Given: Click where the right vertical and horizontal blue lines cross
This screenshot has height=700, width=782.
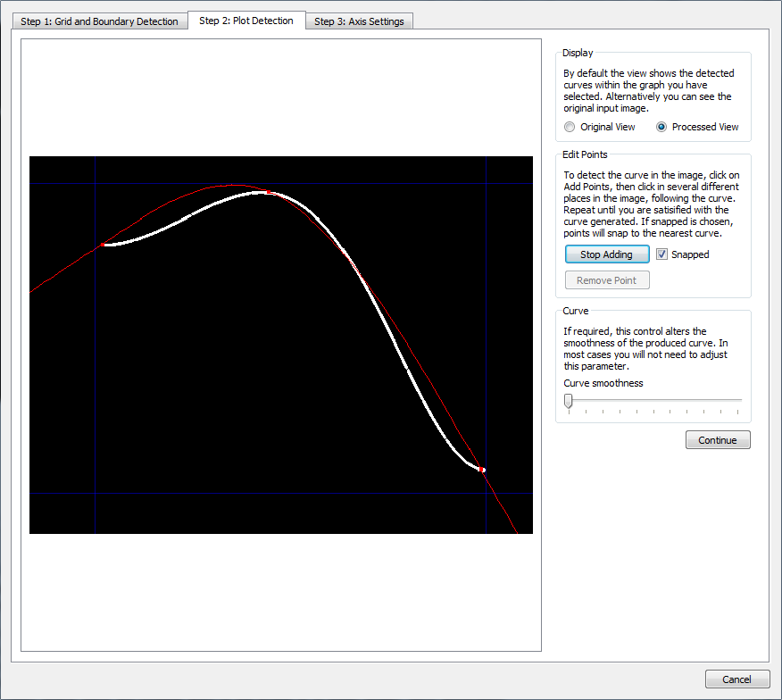Looking at the screenshot, I should [x=487, y=493].
